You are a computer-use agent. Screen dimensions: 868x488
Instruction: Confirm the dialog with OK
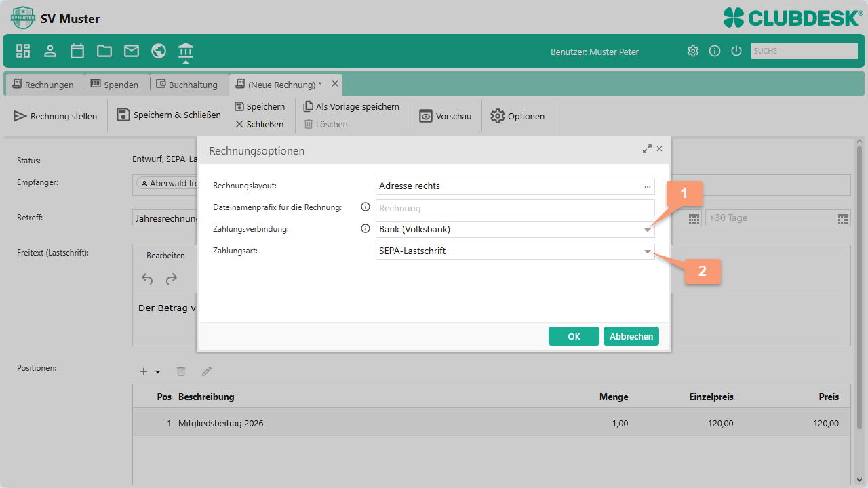click(x=574, y=336)
